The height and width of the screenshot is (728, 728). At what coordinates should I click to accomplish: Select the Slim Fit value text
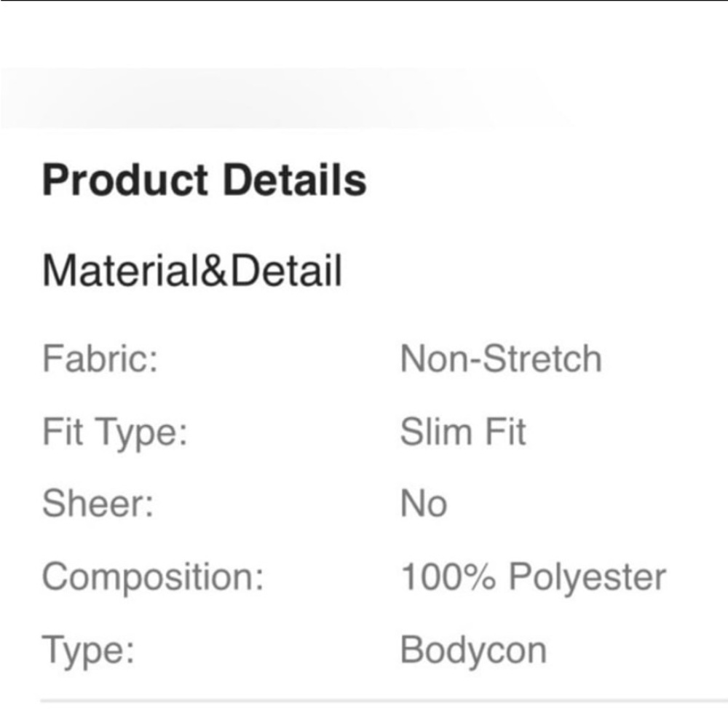(x=463, y=431)
